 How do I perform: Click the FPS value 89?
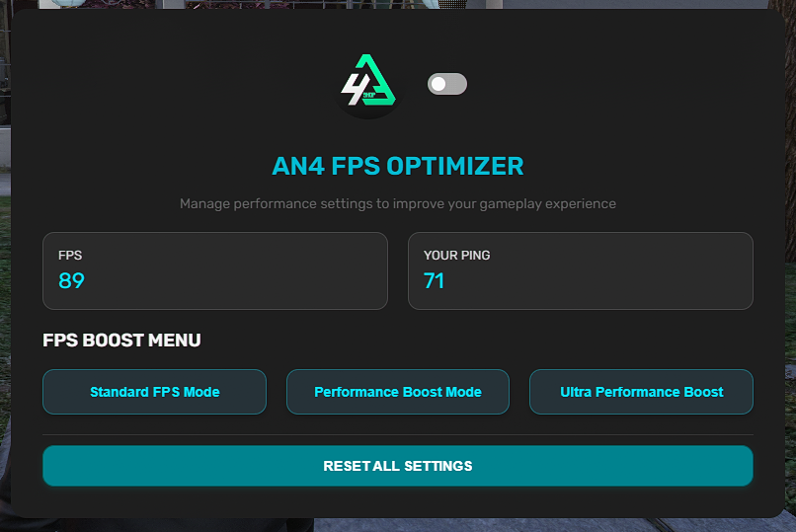coord(71,281)
